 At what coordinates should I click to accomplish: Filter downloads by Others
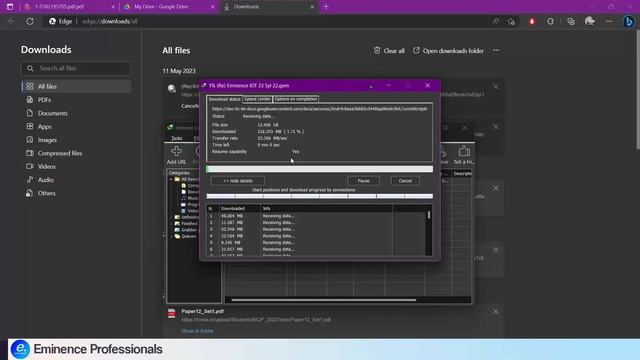tap(76, 193)
